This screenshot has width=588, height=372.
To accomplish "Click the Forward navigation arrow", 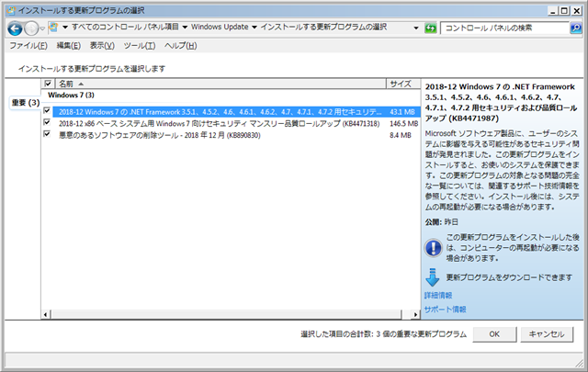I will click(x=31, y=28).
